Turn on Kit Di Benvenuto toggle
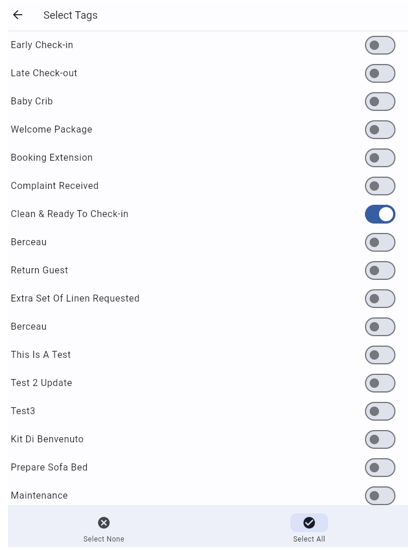The image size is (408, 550). point(380,440)
